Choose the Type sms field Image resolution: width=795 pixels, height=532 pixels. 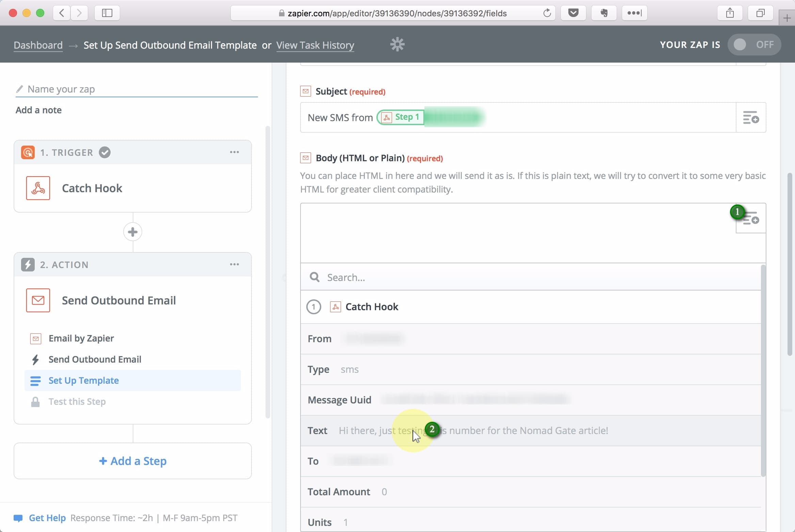(531, 369)
